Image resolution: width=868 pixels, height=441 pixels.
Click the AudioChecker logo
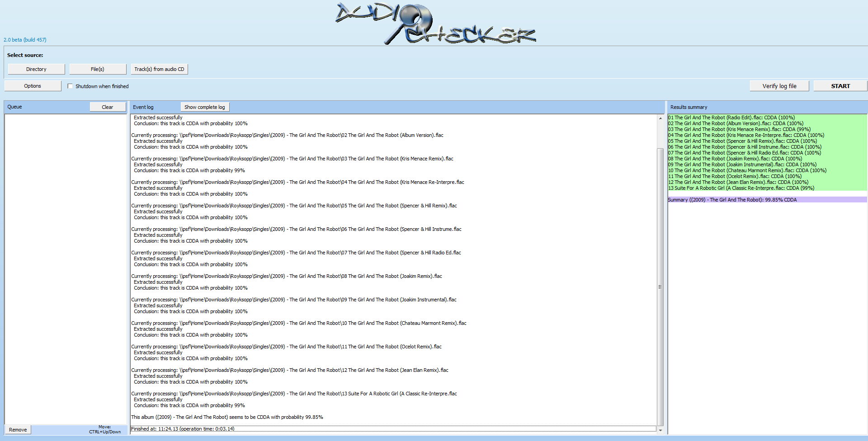pos(435,23)
